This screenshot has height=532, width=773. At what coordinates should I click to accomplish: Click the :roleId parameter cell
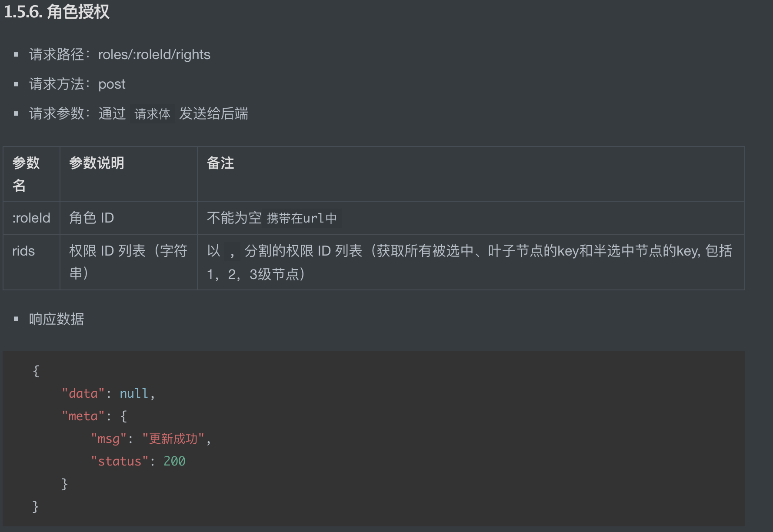pyautogui.click(x=31, y=218)
